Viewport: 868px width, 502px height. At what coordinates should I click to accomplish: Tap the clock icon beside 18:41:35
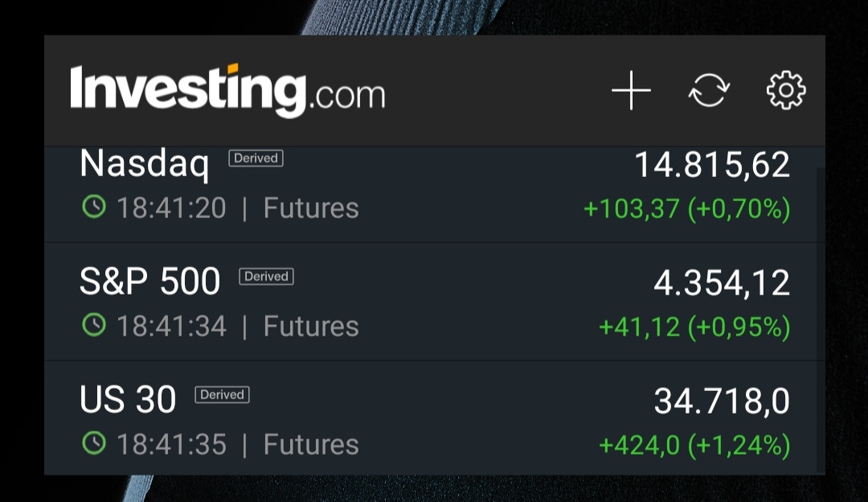point(94,443)
